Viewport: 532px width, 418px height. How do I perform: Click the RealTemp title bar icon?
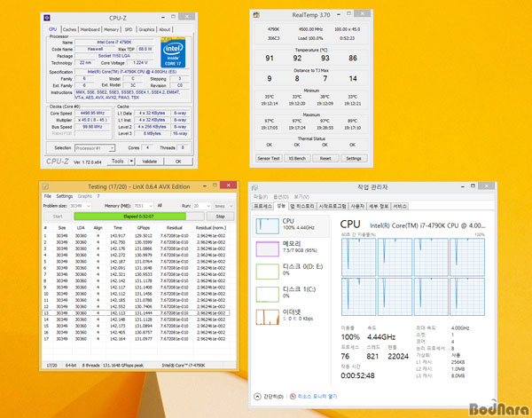pyautogui.click(x=256, y=15)
